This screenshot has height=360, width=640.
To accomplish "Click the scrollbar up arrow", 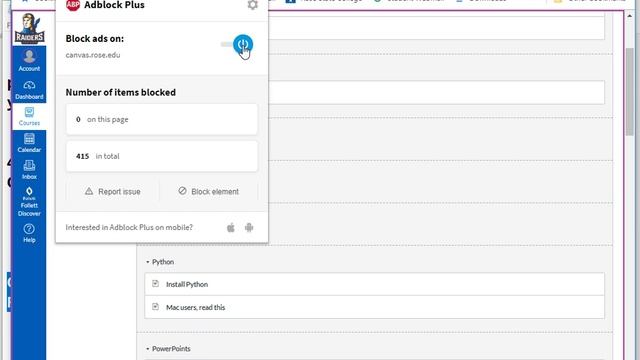I will click(x=629, y=16).
